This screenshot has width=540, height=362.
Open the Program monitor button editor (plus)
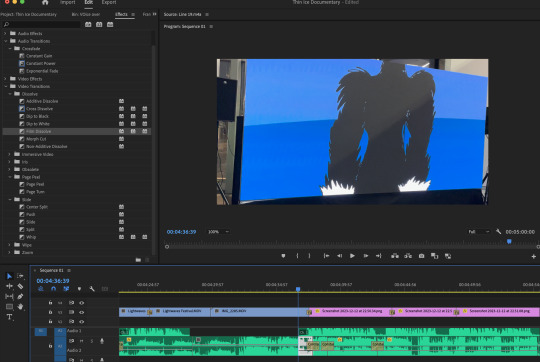point(533,256)
